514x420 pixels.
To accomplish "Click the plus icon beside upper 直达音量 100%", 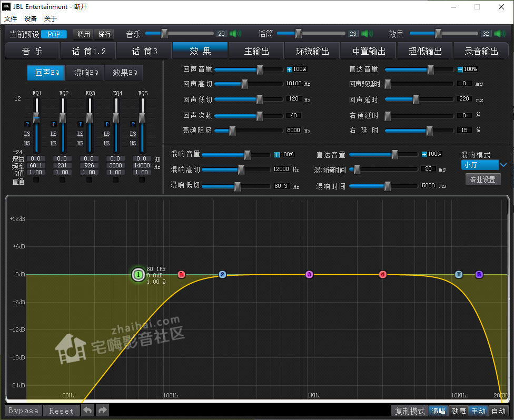I will pyautogui.click(x=460, y=69).
